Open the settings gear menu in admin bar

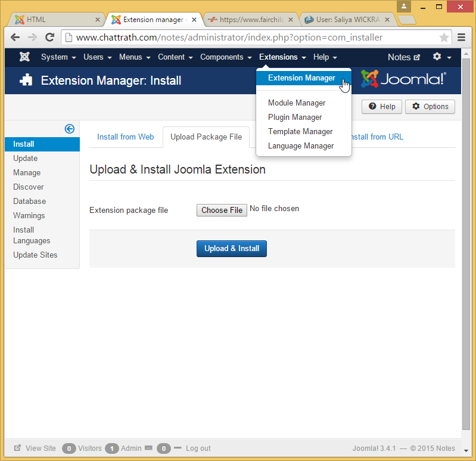click(x=441, y=57)
